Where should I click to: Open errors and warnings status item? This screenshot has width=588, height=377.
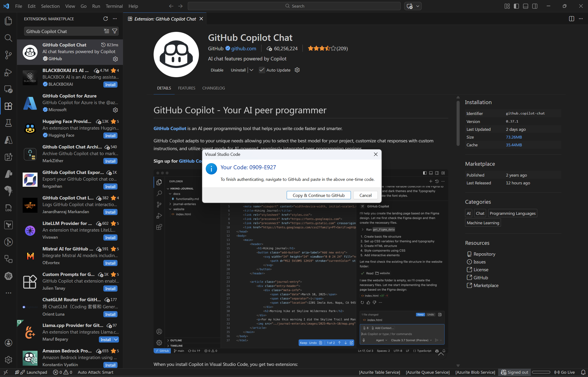(x=63, y=372)
